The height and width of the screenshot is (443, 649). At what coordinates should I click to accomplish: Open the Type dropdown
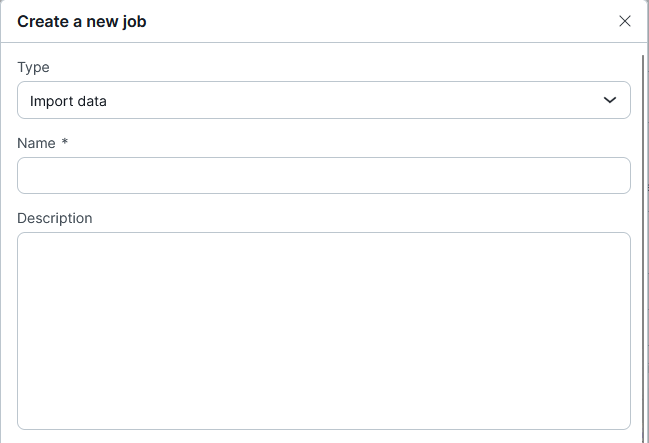323,100
